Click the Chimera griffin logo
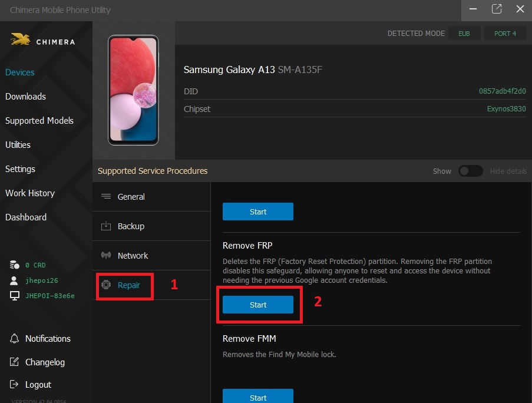 [x=21, y=40]
